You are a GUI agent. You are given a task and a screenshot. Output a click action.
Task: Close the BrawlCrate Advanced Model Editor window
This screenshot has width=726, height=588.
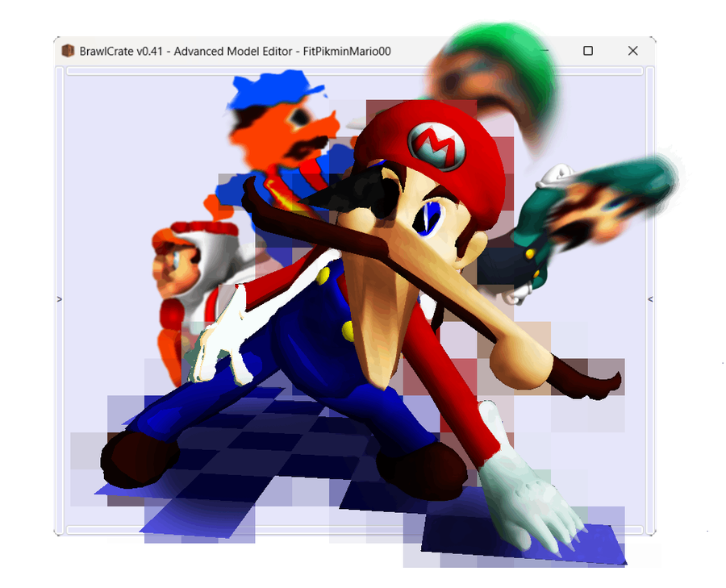point(633,51)
